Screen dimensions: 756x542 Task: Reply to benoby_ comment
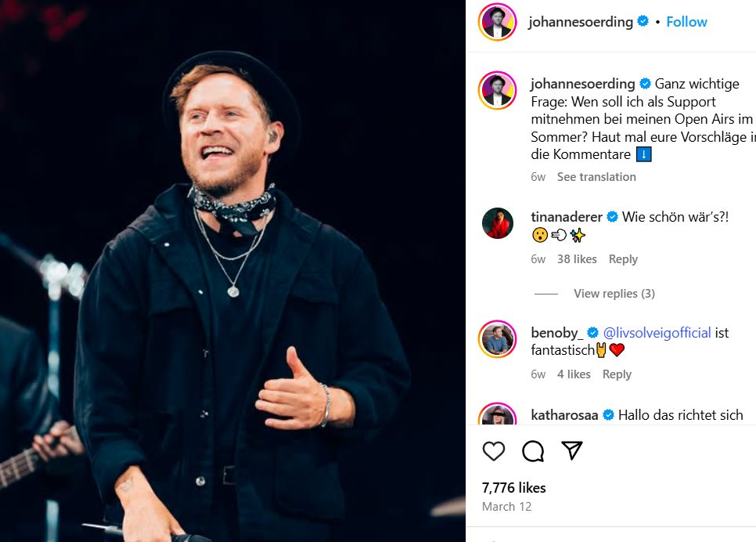[617, 374]
